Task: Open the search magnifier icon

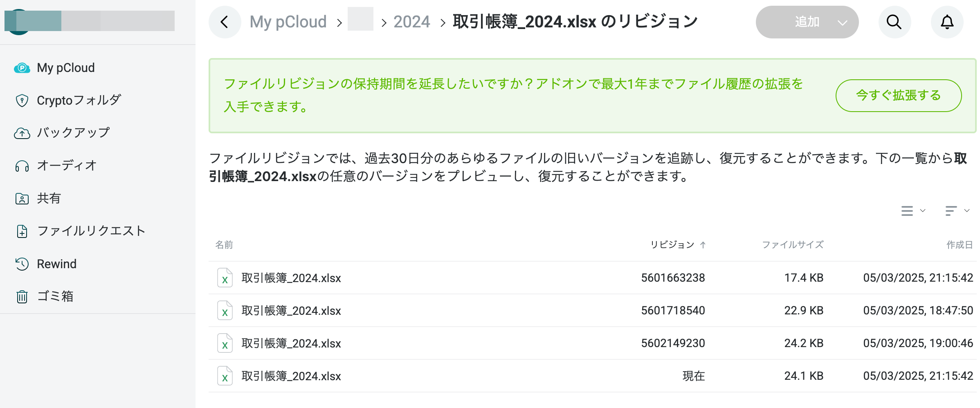Action: [x=894, y=22]
